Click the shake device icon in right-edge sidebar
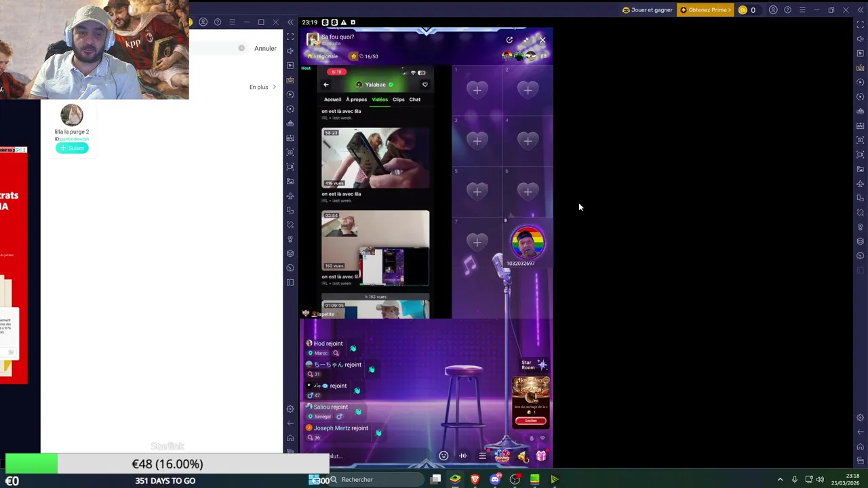Image resolution: width=868 pixels, height=488 pixels. (x=861, y=212)
